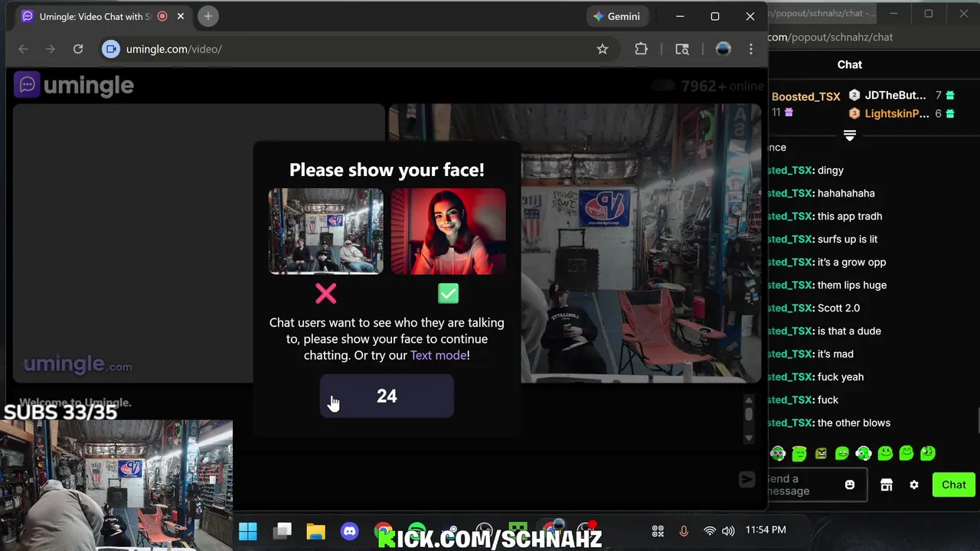Click chat message 'surfs up is lit'
Image resolution: width=980 pixels, height=551 pixels.
pyautogui.click(x=848, y=239)
